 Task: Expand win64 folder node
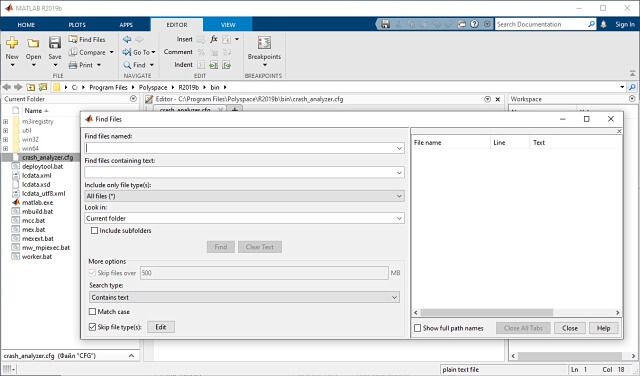tap(5, 148)
